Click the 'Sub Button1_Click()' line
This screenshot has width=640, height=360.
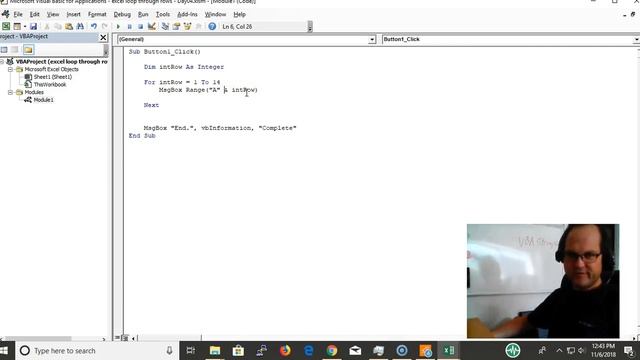[x=164, y=52]
